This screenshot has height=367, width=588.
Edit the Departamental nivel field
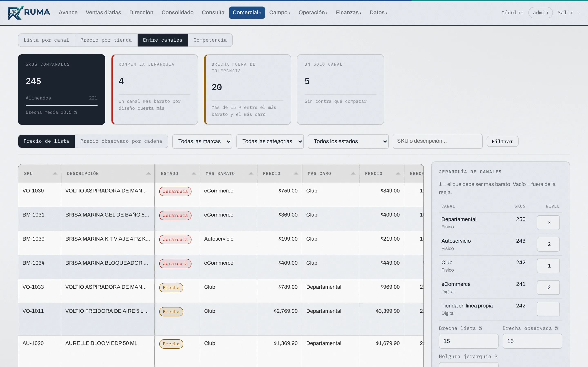pyautogui.click(x=548, y=223)
